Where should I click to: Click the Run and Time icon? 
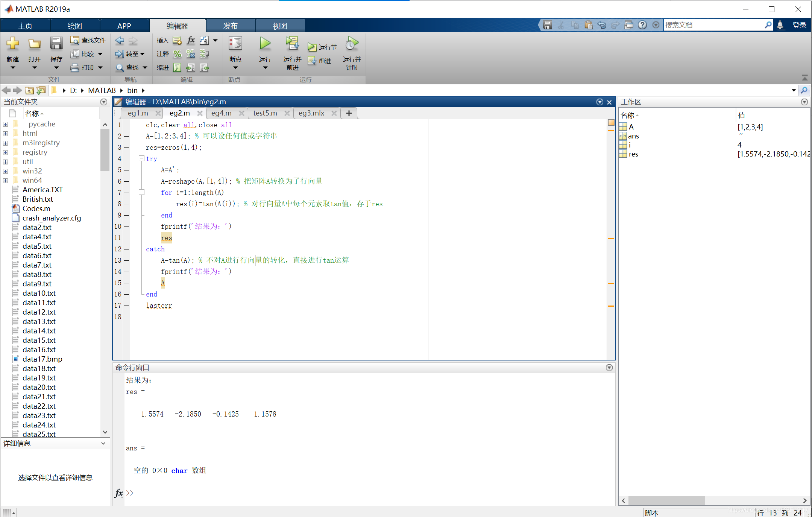(x=352, y=44)
